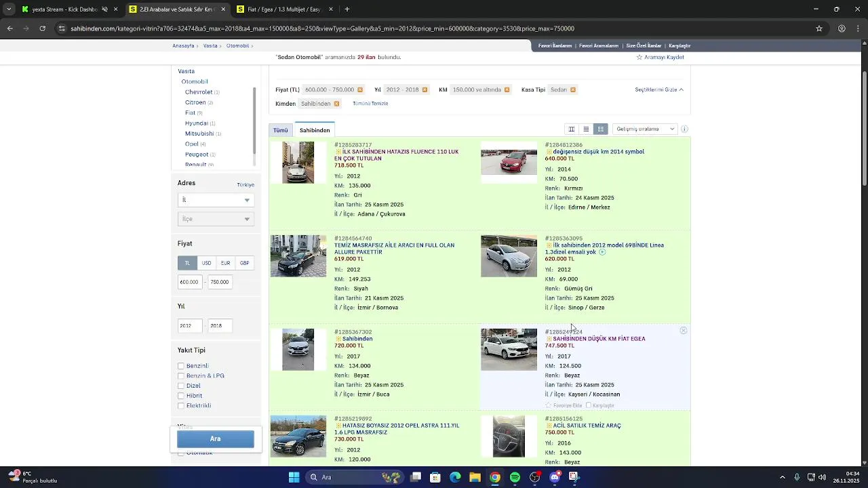Remove the Kasa Tipi Sedan filter
Image resolution: width=868 pixels, height=488 pixels.
(573, 89)
